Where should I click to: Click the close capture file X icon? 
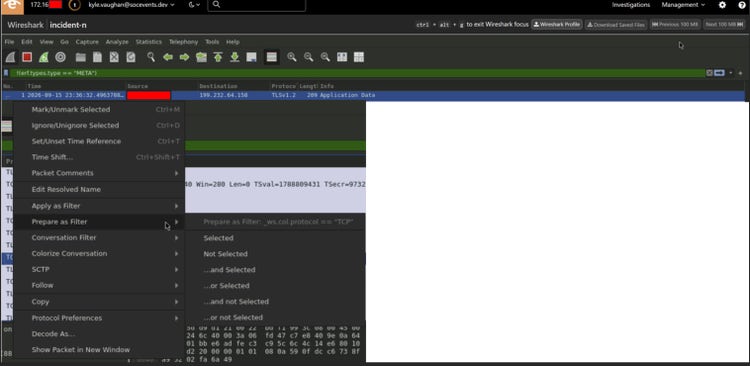[x=114, y=57]
